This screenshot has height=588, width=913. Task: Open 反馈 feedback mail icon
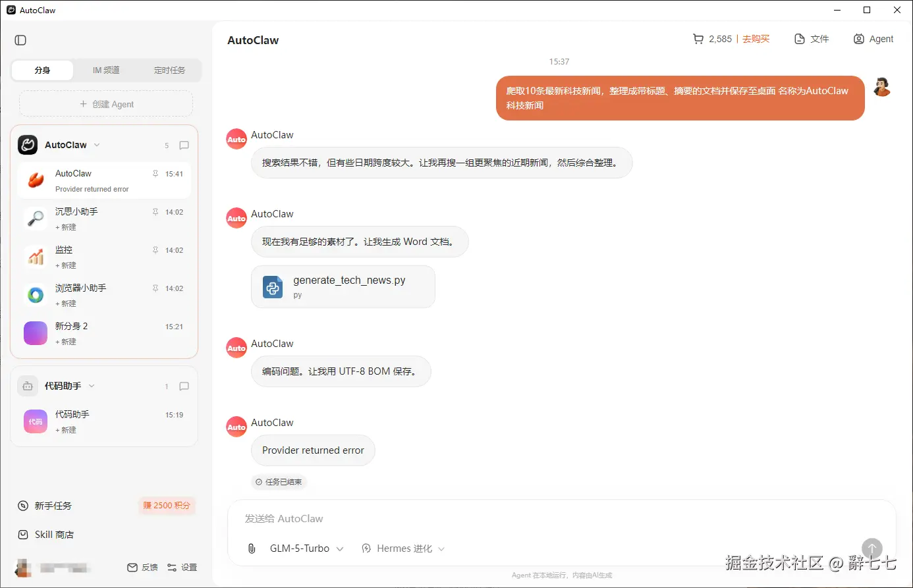tap(132, 568)
